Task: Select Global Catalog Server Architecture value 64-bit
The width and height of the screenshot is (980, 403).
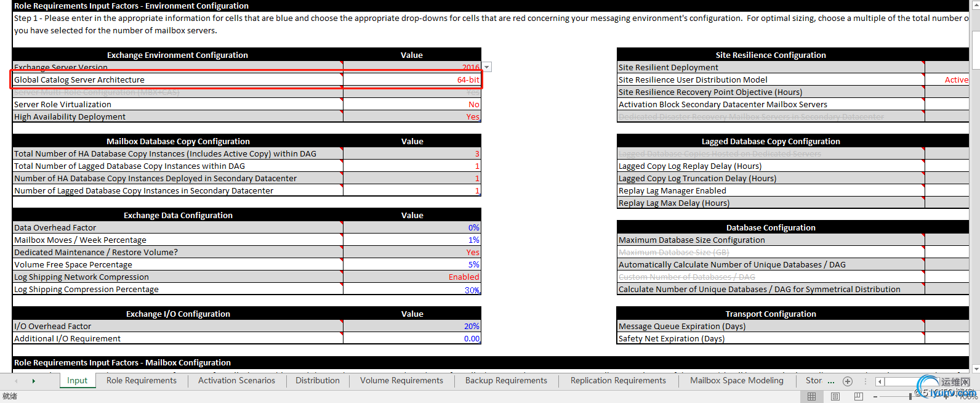Action: 412,79
